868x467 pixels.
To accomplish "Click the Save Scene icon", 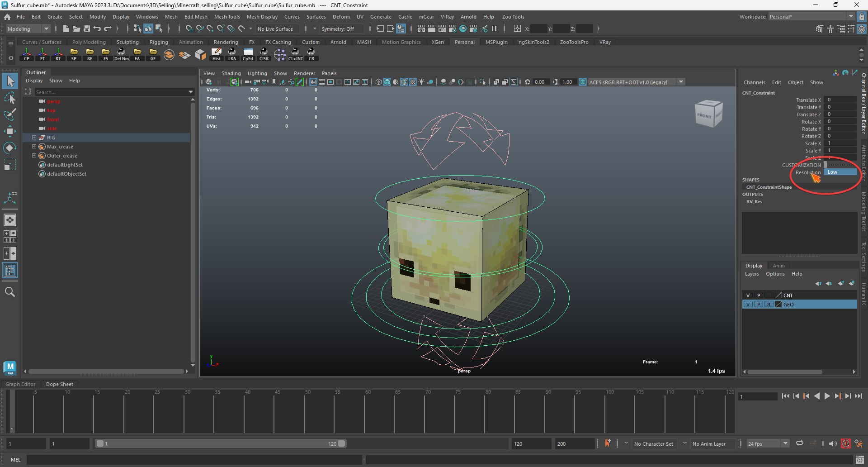I will pyautogui.click(x=87, y=29).
